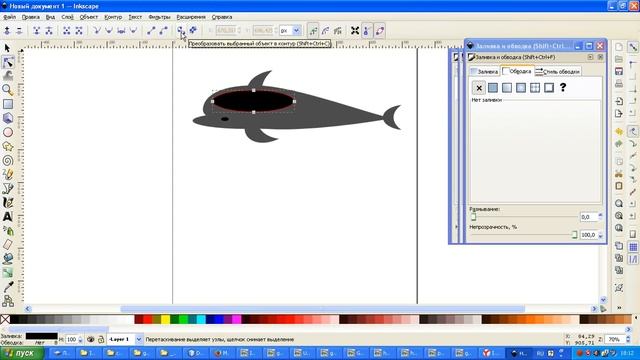
Task: Open the Файл menu
Action: coord(9,17)
